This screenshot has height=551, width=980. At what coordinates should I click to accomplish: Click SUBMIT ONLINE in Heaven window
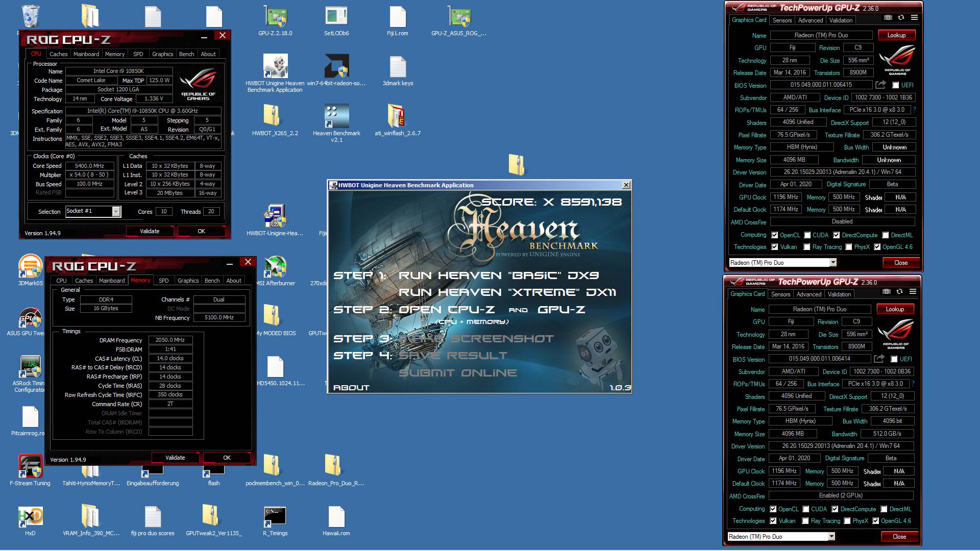coord(458,373)
